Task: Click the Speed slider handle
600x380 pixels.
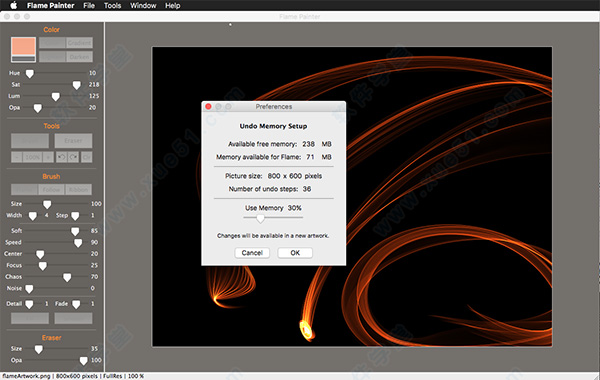Action: tap(78, 243)
